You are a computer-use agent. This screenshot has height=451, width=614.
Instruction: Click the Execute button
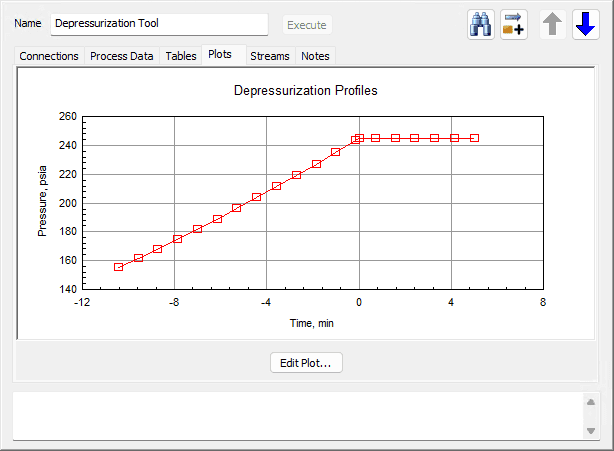307,25
